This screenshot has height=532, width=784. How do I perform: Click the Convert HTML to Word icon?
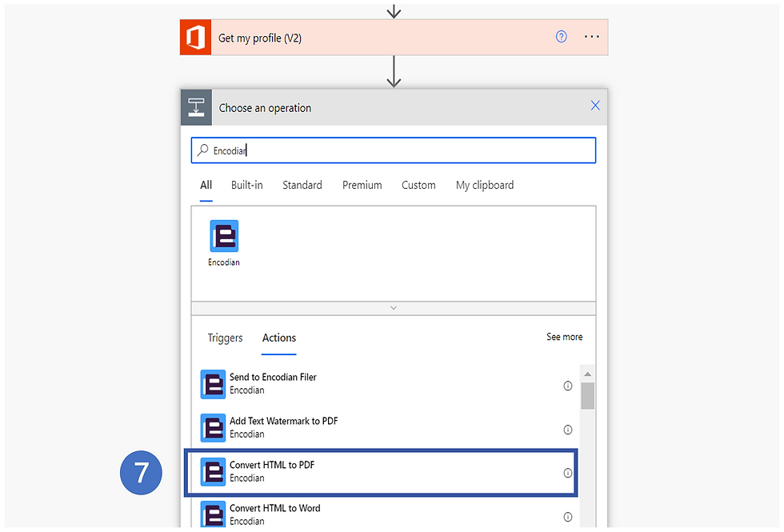click(213, 514)
